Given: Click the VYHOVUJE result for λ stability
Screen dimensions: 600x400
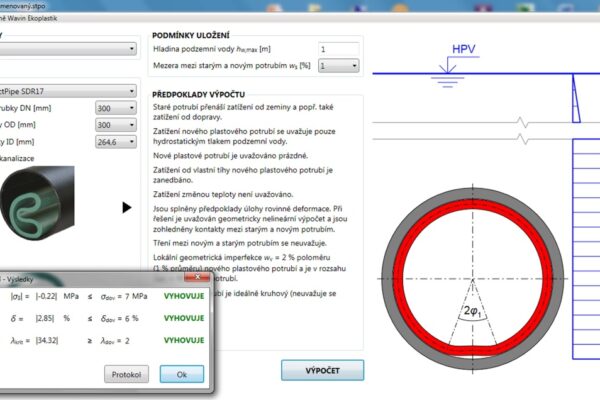Looking at the screenshot, I should [184, 340].
